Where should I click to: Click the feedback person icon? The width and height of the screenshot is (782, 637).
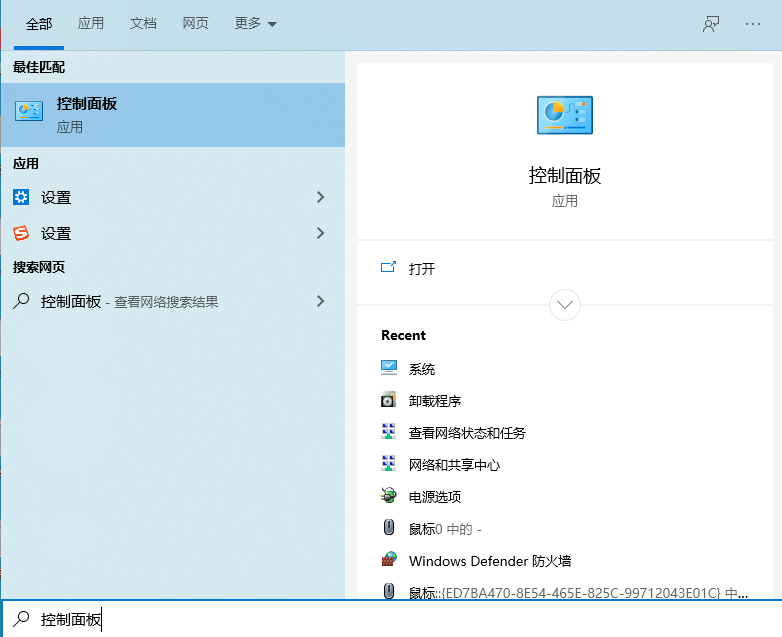pos(711,23)
